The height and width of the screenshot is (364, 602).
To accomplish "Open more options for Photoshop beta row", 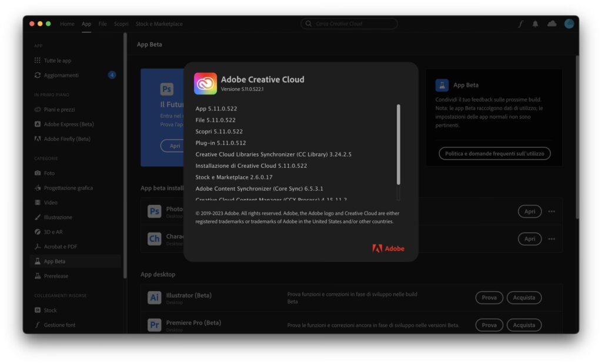I will click(x=551, y=211).
